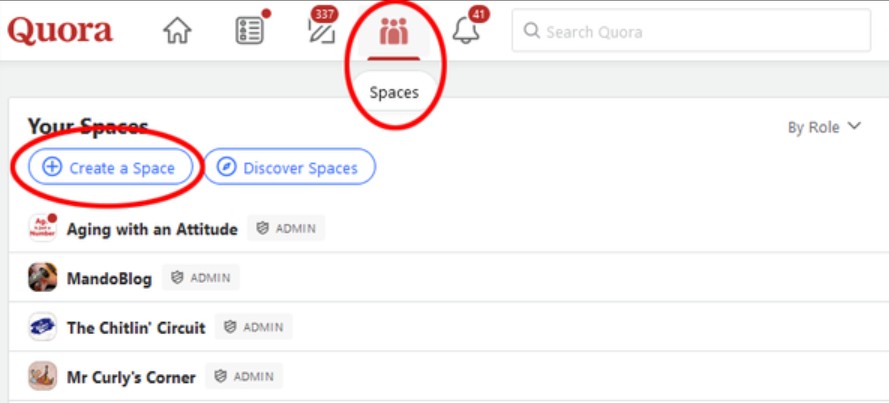Click ADMIN badge beside MandoBlog
Screen dimensions: 889x403
(201, 278)
